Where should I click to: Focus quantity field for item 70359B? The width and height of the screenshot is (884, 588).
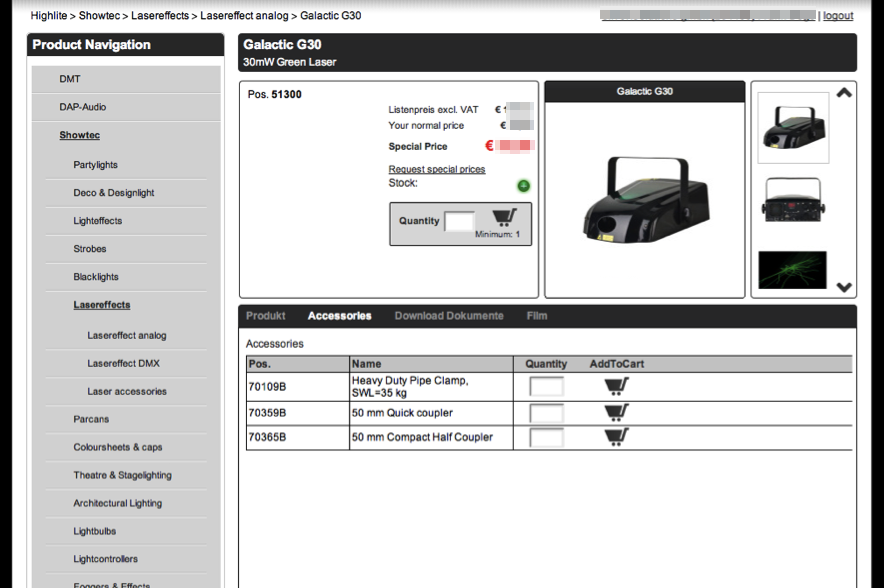(x=546, y=413)
